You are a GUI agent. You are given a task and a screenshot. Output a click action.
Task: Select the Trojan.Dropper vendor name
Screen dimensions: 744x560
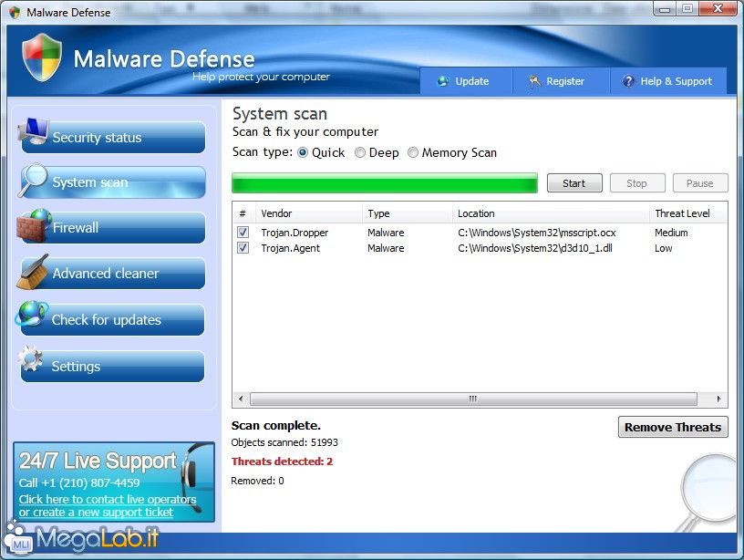click(294, 233)
